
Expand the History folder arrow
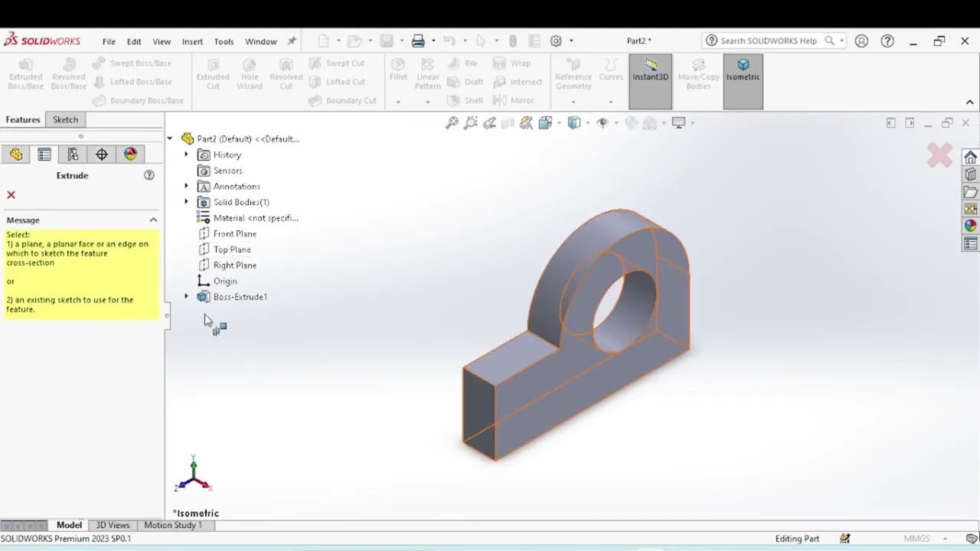point(186,155)
